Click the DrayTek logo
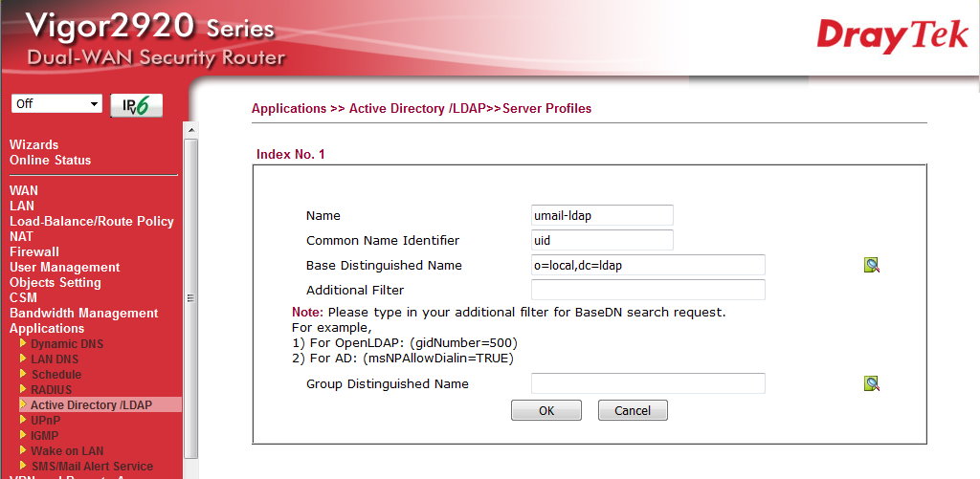This screenshot has width=980, height=479. (892, 35)
